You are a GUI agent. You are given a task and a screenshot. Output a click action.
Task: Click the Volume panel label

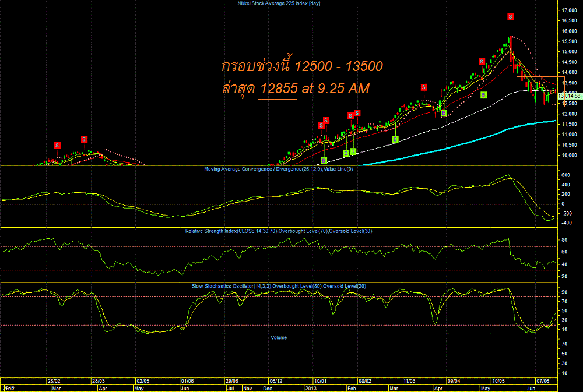tap(279, 337)
